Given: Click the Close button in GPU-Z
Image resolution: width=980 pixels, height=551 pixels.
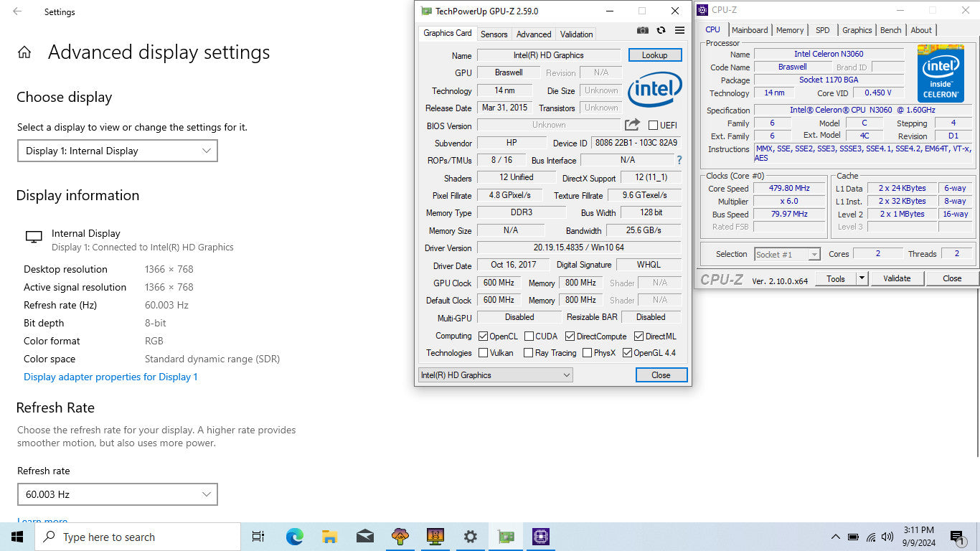Looking at the screenshot, I should point(661,375).
